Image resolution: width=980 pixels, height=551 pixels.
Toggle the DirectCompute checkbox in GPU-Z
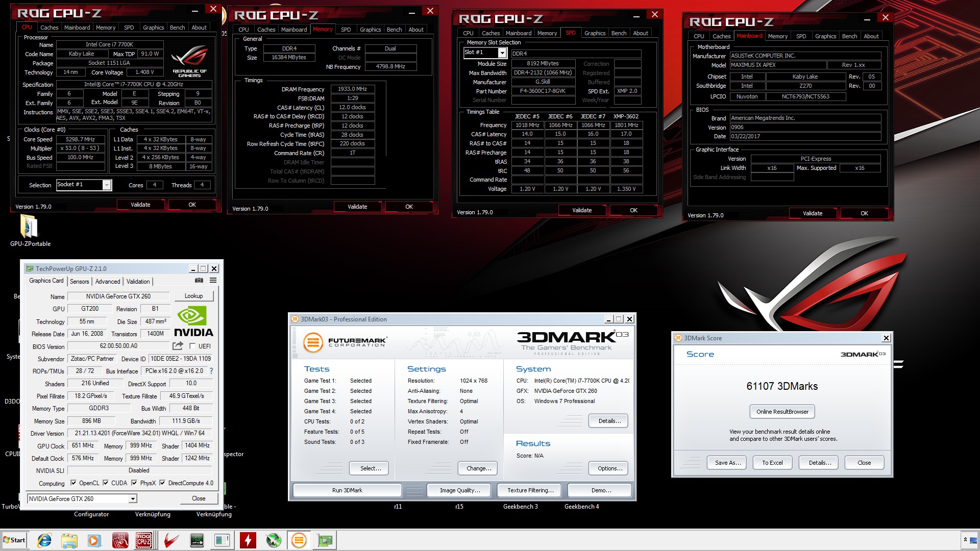[x=162, y=483]
